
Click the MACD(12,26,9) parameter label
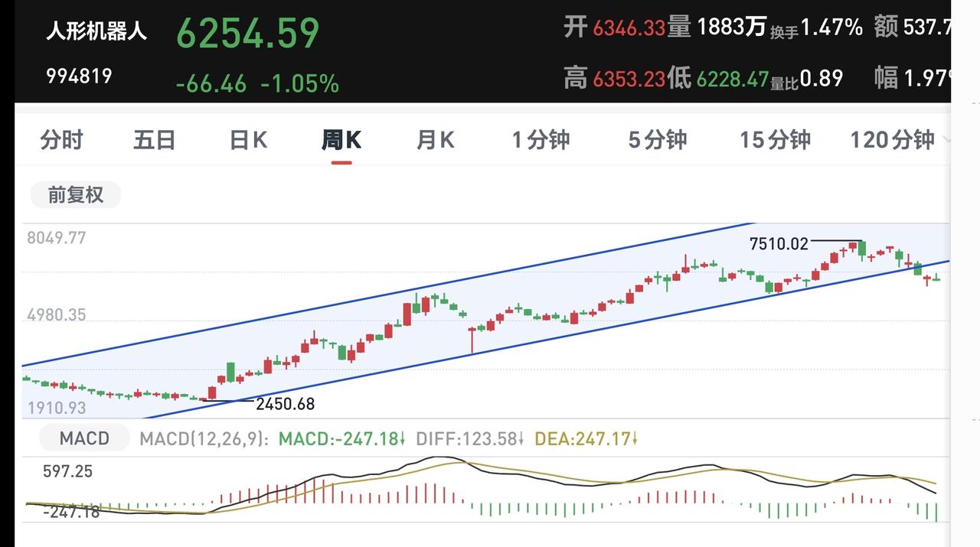[204, 439]
